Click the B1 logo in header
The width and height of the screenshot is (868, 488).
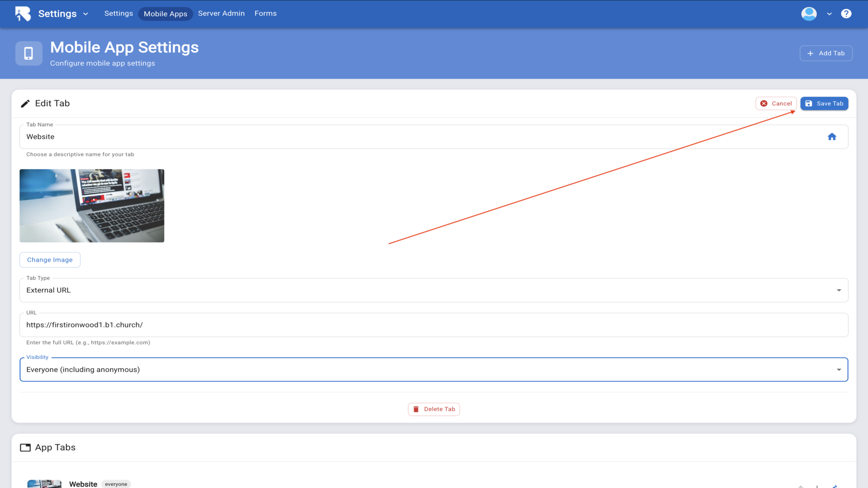pos(23,14)
